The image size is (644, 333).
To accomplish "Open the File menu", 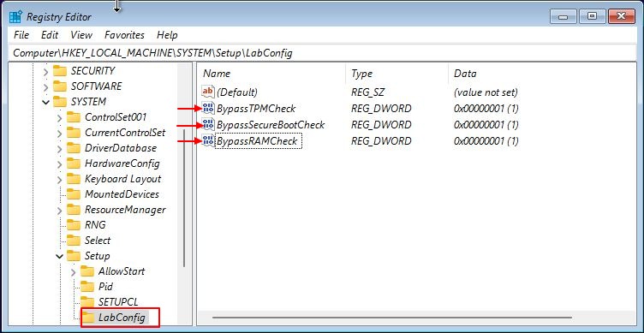I will click(21, 35).
